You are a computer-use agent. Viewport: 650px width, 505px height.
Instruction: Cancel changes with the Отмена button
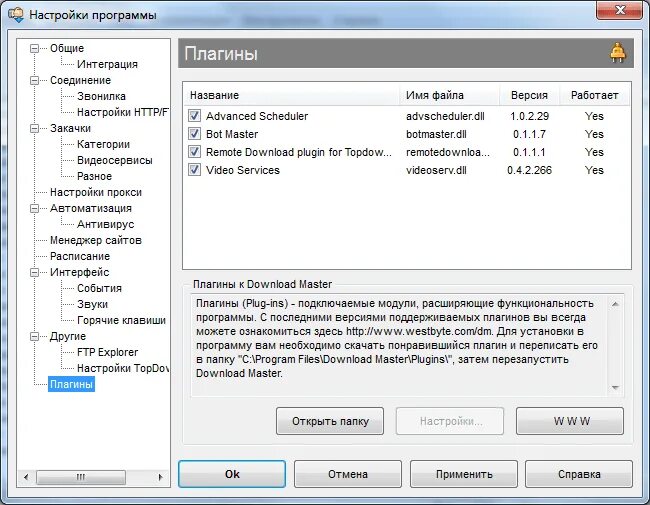348,474
